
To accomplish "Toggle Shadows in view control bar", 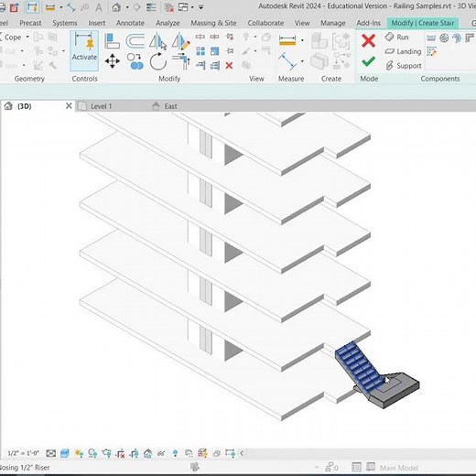I will pos(92,454).
